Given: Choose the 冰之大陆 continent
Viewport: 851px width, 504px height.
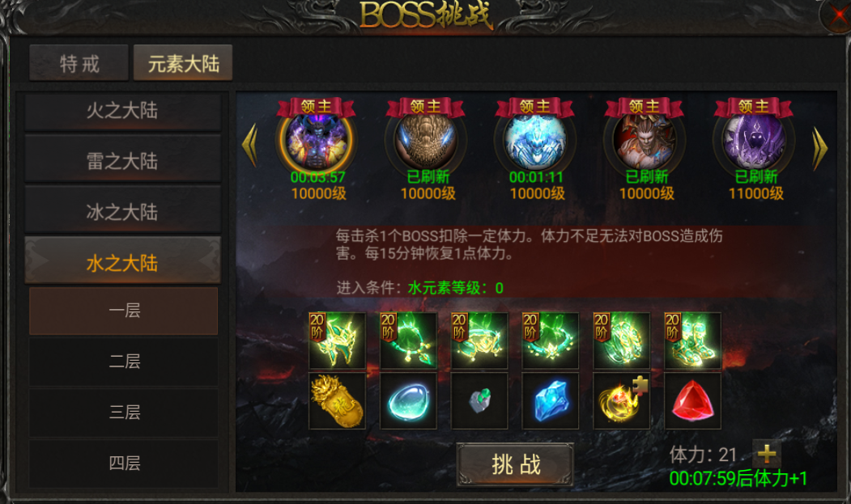Looking at the screenshot, I should coord(122,212).
